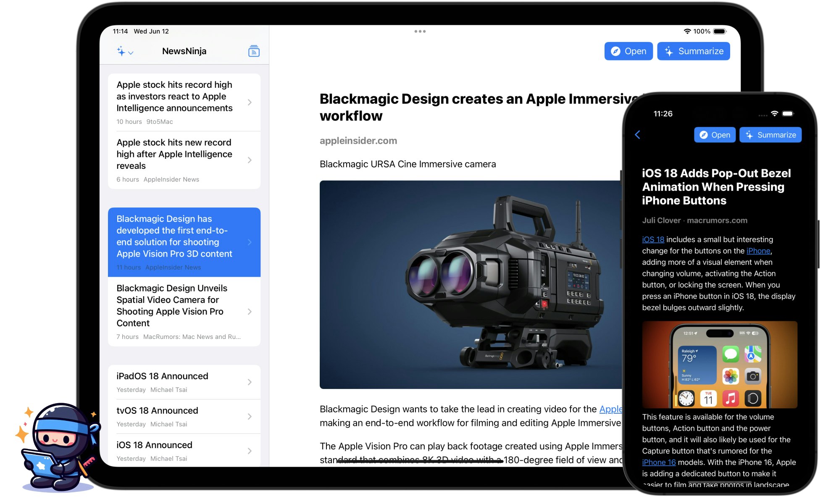Open the sparkle AI menu dropdown
The height and width of the screenshot is (504, 823).
tap(125, 52)
